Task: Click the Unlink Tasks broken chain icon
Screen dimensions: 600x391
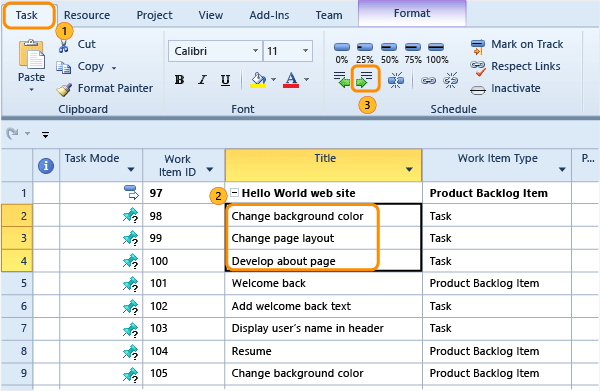Action: click(x=450, y=80)
